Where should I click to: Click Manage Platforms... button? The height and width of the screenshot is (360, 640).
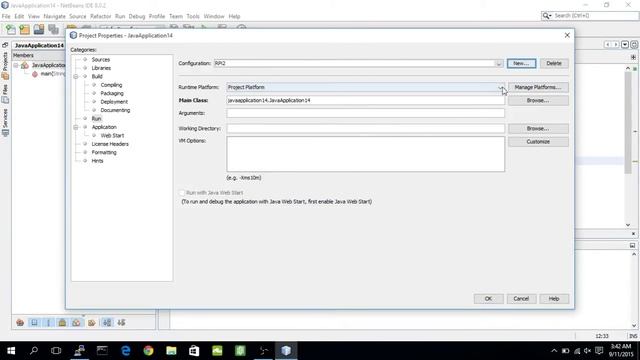538,87
